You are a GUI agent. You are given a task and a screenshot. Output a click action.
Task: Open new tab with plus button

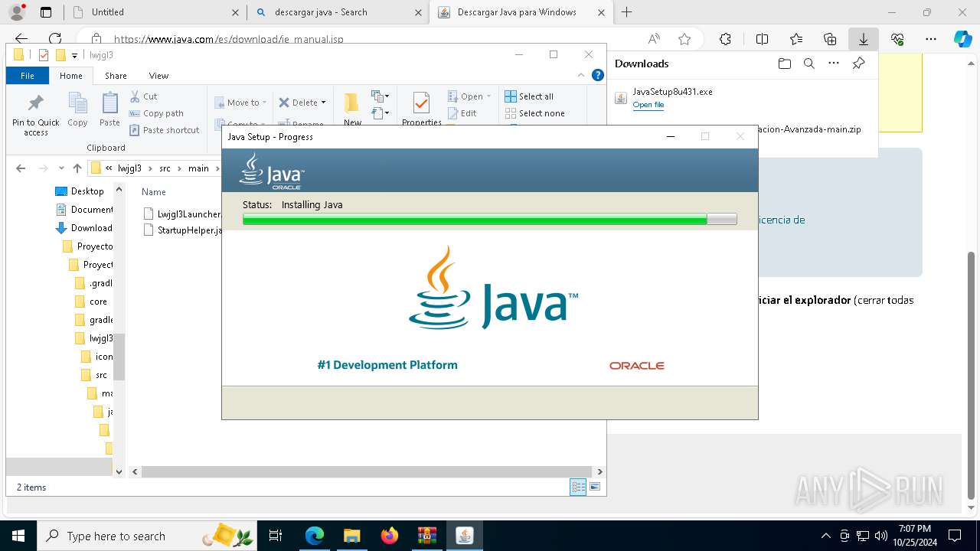click(627, 11)
